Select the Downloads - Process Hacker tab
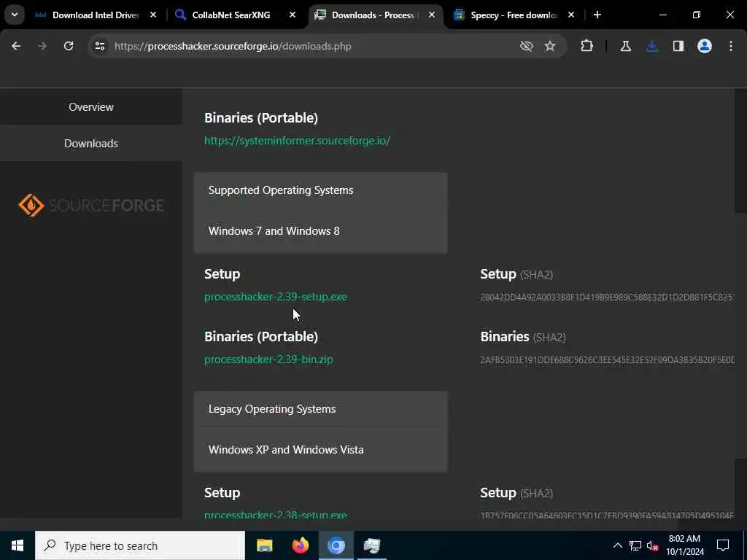 [x=374, y=15]
